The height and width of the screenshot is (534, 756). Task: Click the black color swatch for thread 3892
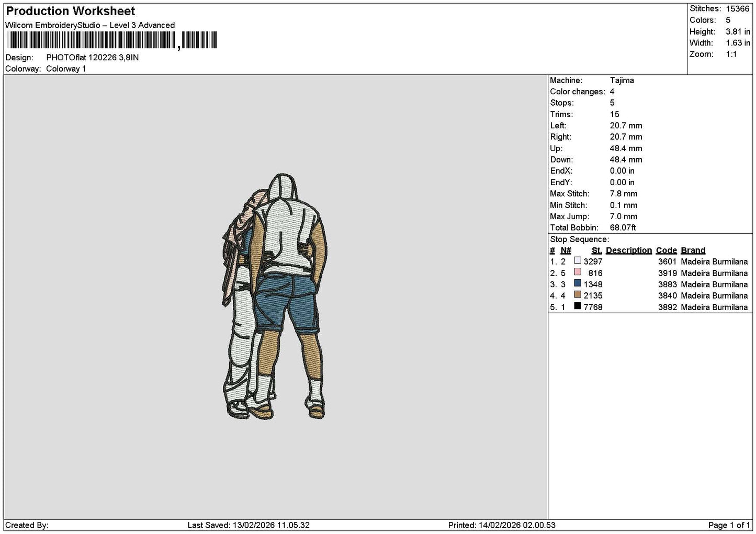tap(578, 306)
